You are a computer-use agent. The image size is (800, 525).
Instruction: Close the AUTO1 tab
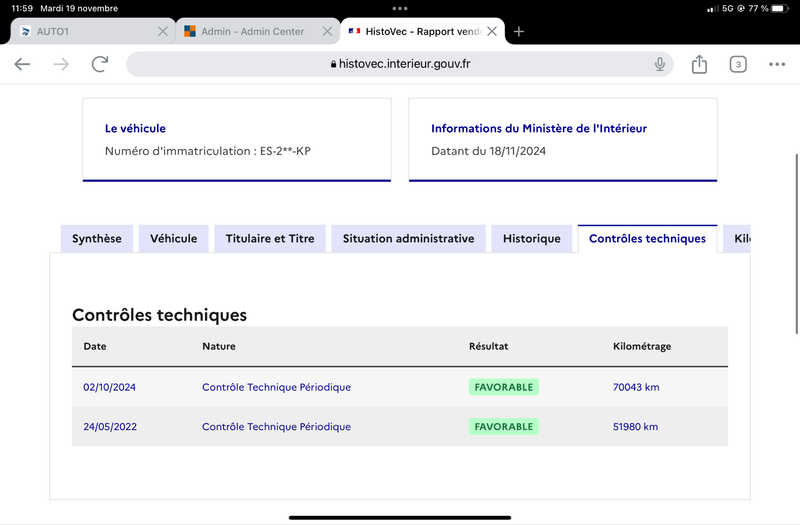[163, 32]
